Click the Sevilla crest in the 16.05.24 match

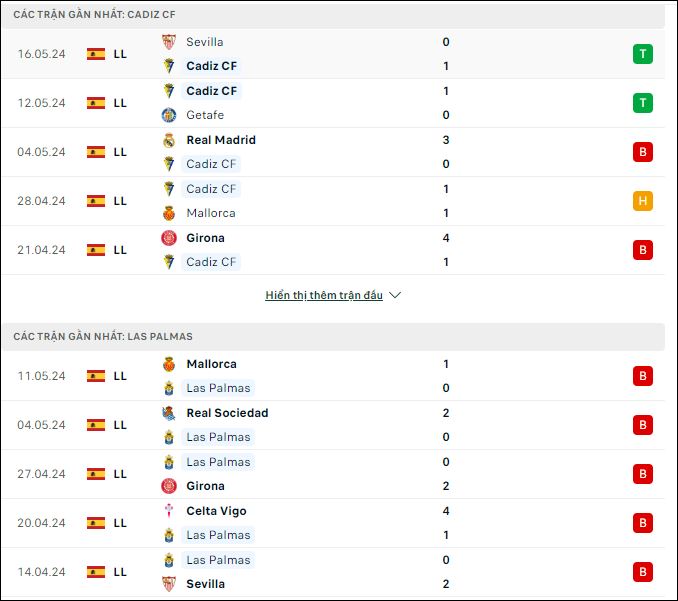click(x=169, y=42)
